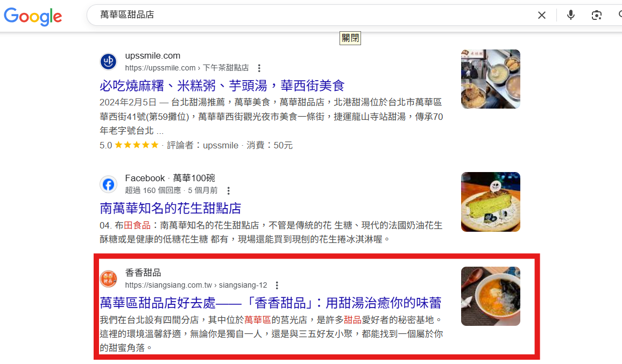
Task: Open the 南萬華知名的花生甜點店 result link
Action: coord(170,208)
